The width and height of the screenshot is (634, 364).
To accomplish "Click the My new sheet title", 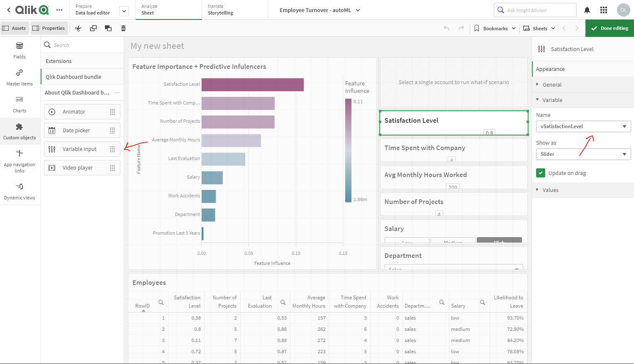I will pos(157,46).
